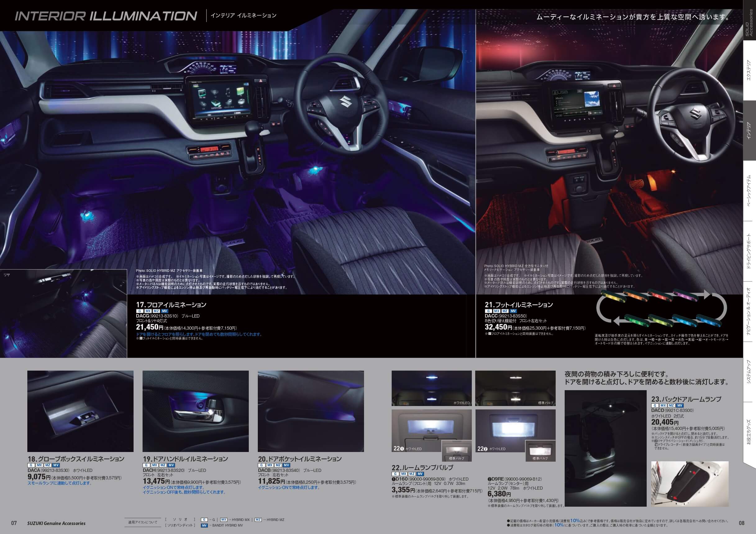The width and height of the screenshot is (756, 534).
Task: Select the 18.グローブボックスイルミネーション title
Action: tap(76, 459)
